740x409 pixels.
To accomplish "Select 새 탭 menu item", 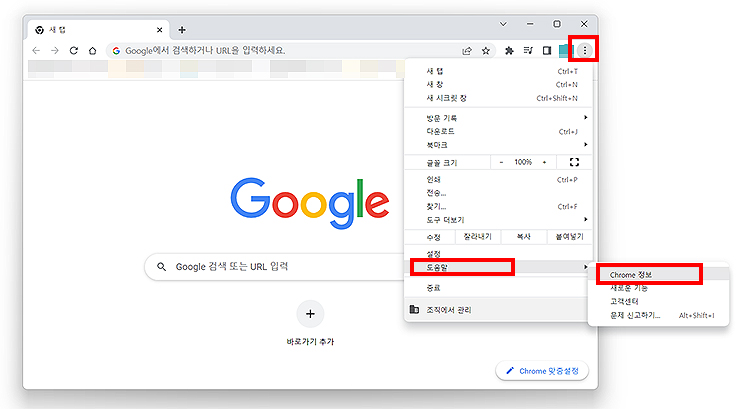I will coord(498,71).
